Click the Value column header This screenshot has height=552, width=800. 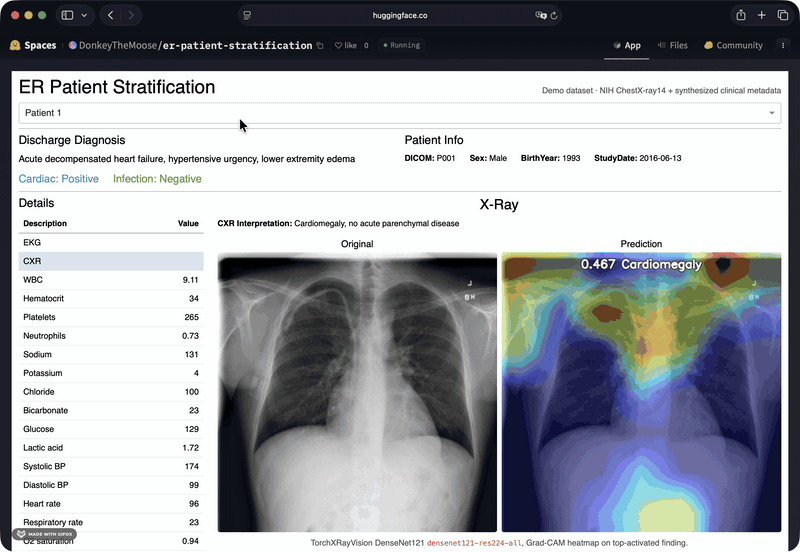click(x=188, y=223)
